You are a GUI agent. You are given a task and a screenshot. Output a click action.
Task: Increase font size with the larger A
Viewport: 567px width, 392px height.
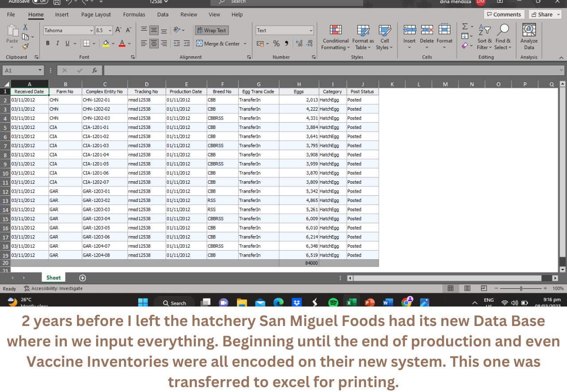pos(118,30)
